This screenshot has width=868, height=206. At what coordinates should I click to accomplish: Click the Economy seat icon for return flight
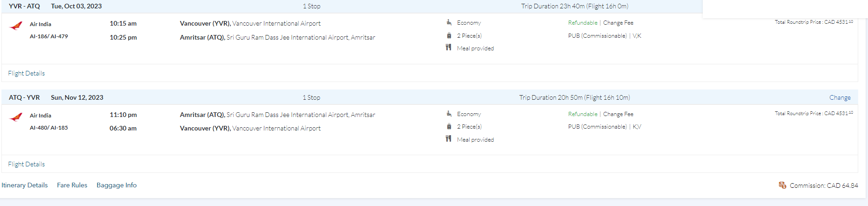[449, 114]
